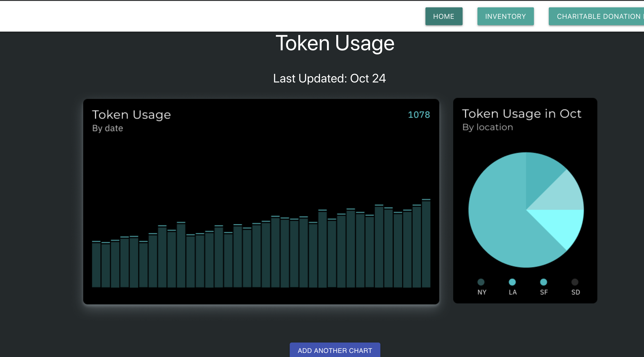Click the By location subtitle
This screenshot has width=644, height=357.
coord(487,127)
